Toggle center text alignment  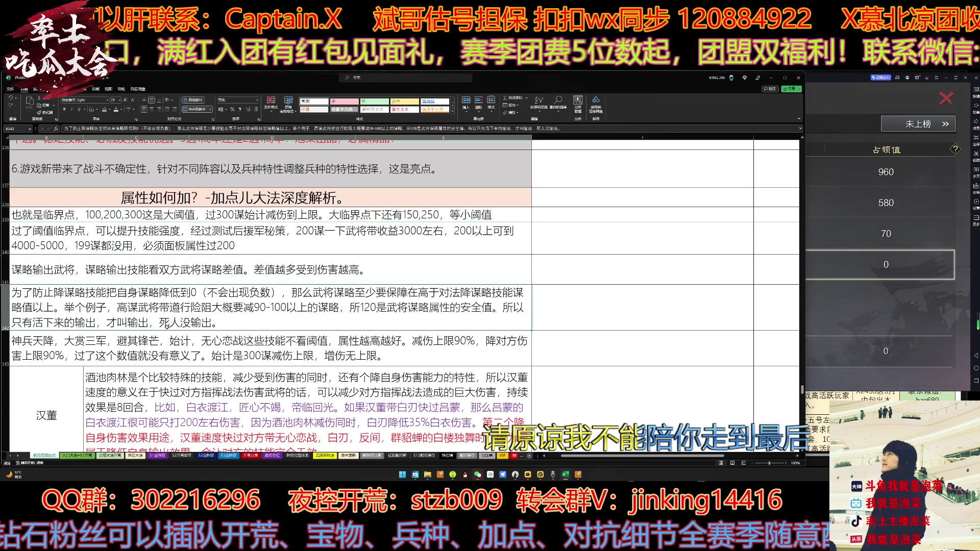pyautogui.click(x=152, y=109)
